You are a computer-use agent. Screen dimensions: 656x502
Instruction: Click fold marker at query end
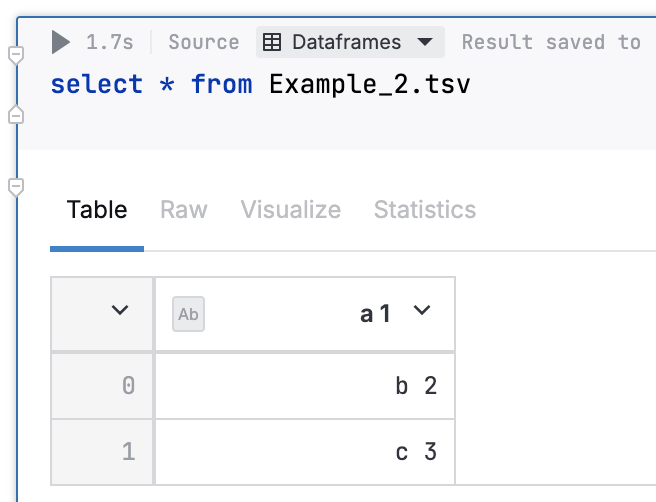16,115
